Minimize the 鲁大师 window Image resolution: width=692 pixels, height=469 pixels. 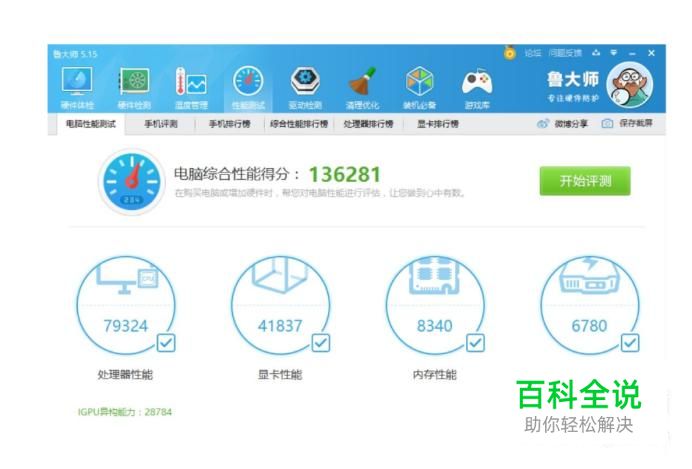click(x=632, y=53)
